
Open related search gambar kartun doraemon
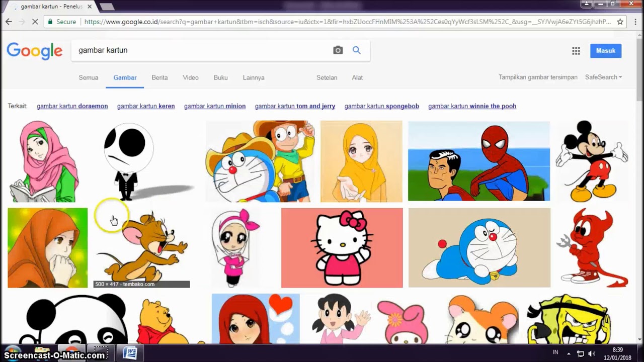tap(72, 106)
